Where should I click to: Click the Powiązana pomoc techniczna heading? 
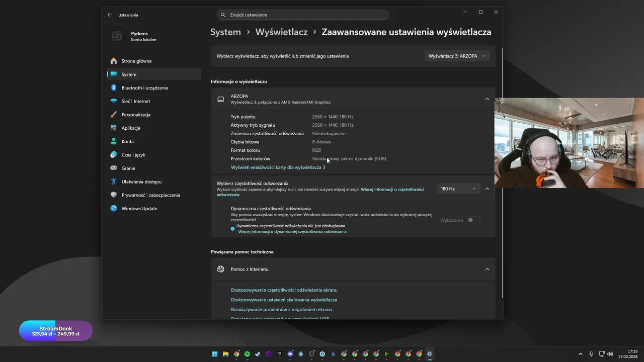(x=242, y=251)
